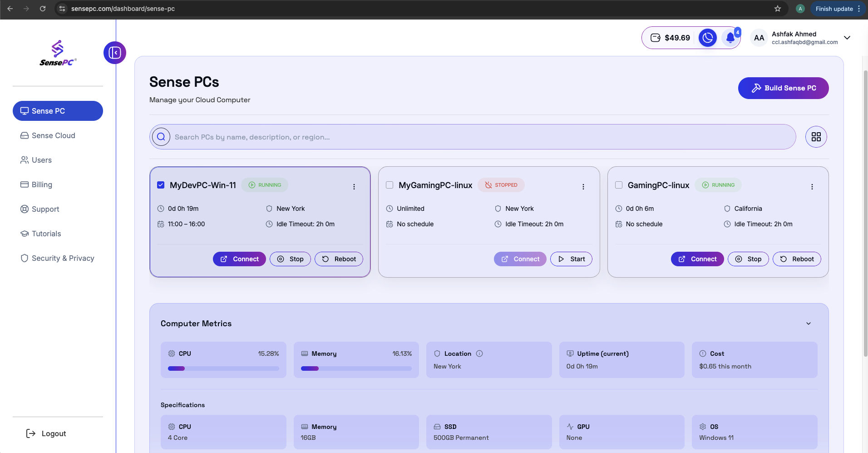Click the site information icon in address bar
868x453 pixels.
click(63, 9)
